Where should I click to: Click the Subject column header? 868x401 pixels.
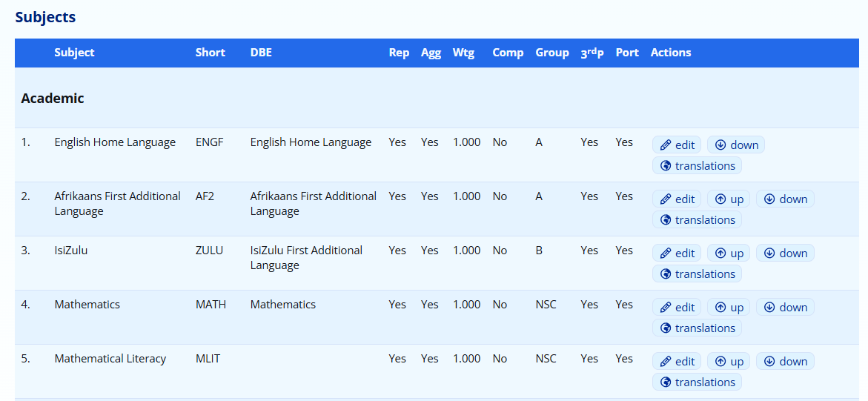(74, 53)
